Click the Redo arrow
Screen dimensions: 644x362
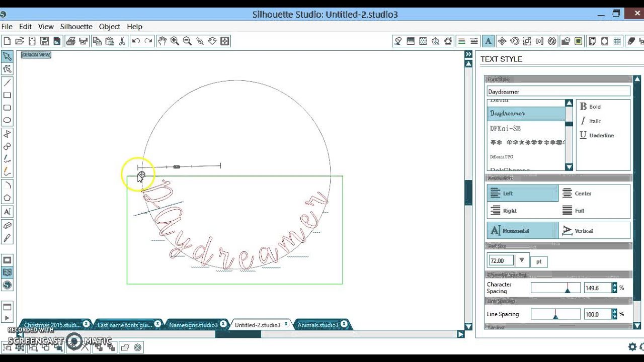(x=148, y=41)
